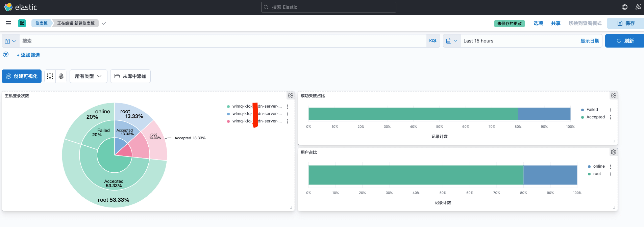Viewport: 644px width, 227px height.
Task: Click resize handle of 主机登录次数 panel
Action: (x=291, y=208)
